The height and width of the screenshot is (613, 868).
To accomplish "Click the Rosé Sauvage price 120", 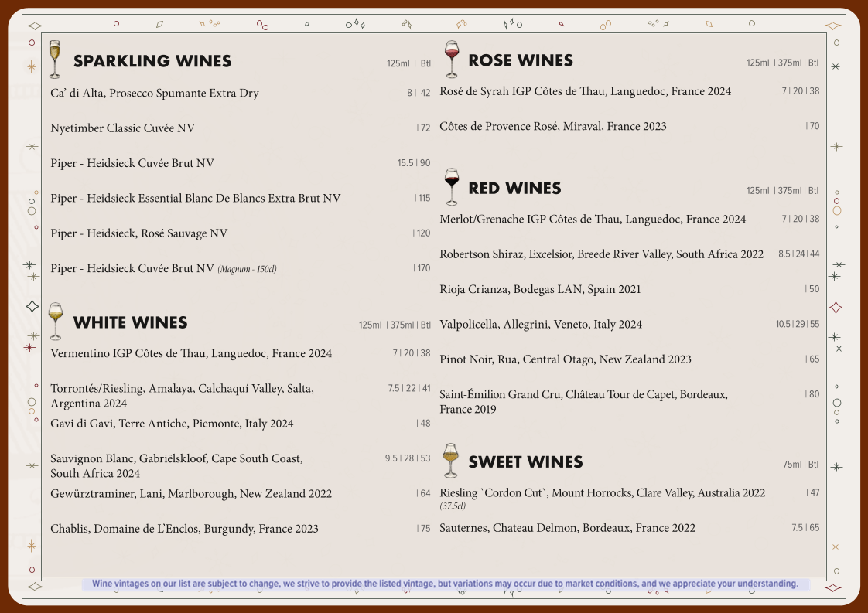I will point(422,233).
